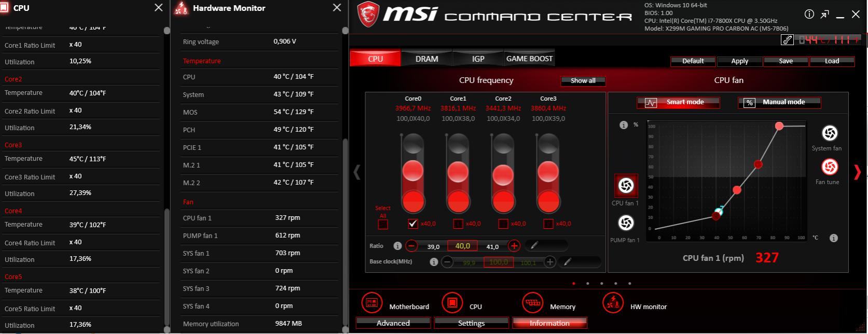Click the Show all button

(x=583, y=81)
